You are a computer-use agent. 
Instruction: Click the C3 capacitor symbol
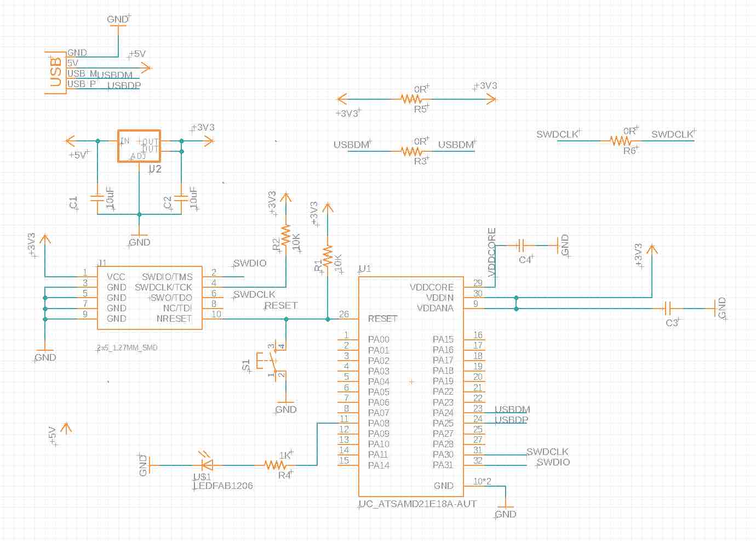(x=667, y=308)
